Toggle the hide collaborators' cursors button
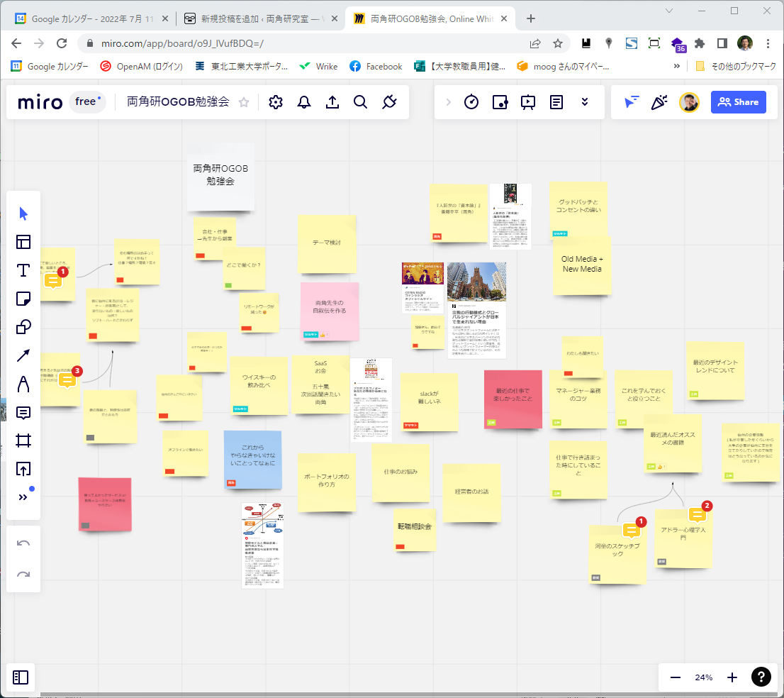The height and width of the screenshot is (698, 784). pyautogui.click(x=631, y=102)
